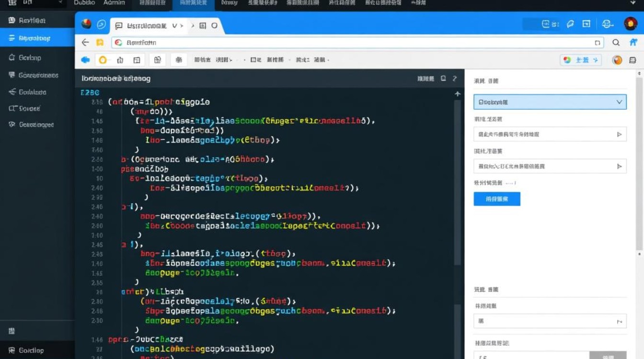Image resolution: width=644 pixels, height=359 pixels.
Task: Click the code editor's vertical scrollbar
Action: point(458,182)
